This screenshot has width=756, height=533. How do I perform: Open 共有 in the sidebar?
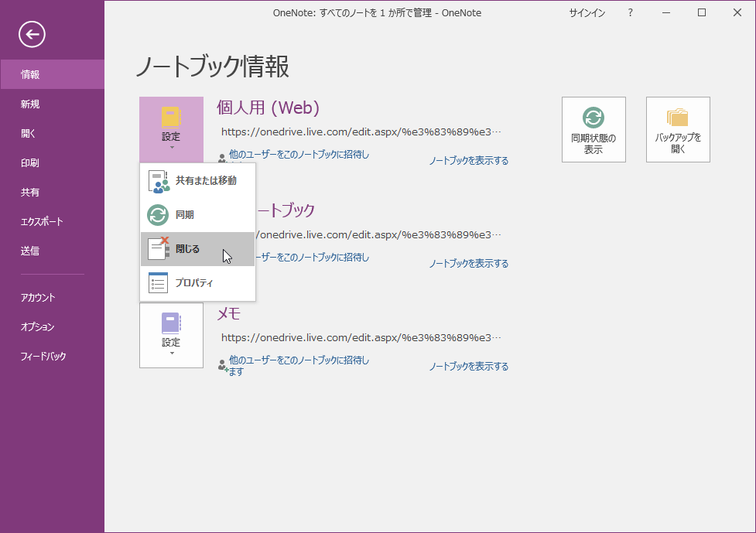point(52,192)
